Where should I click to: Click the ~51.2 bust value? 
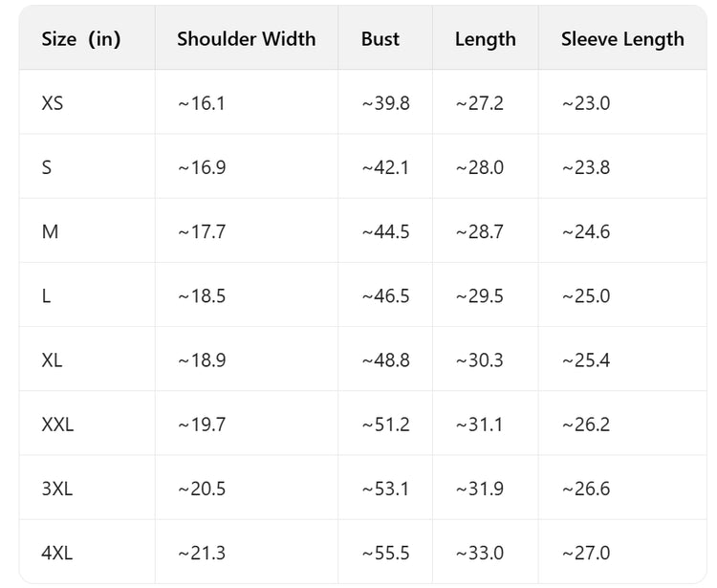(385, 425)
